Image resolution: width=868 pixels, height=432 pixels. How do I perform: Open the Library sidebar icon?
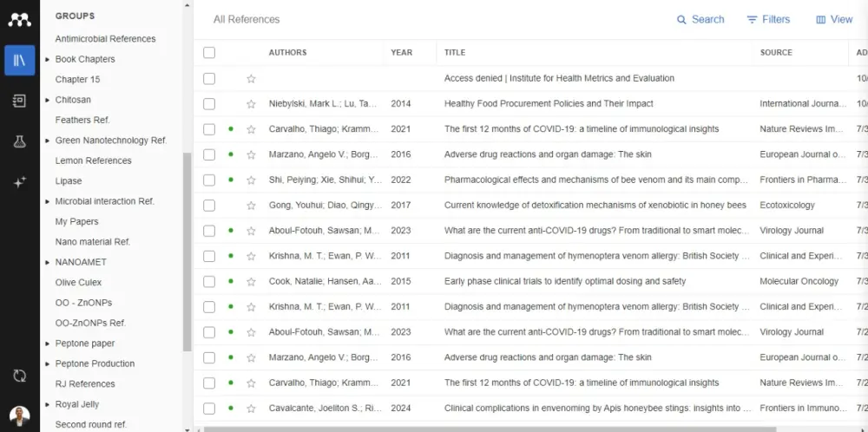pyautogui.click(x=19, y=60)
